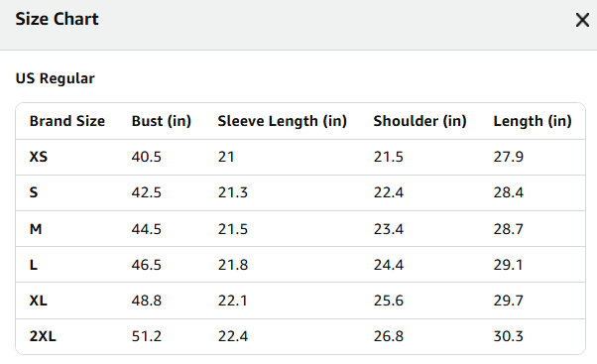Select the S size row label

[x=34, y=192]
